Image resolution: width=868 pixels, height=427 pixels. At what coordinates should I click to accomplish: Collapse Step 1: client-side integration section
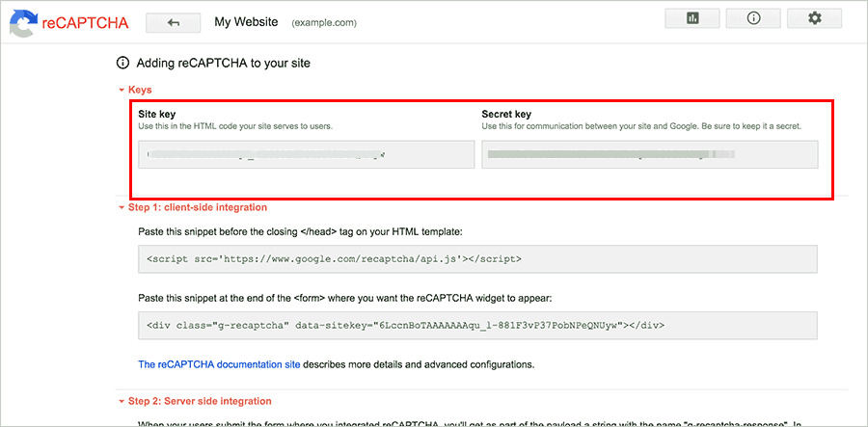tap(193, 207)
